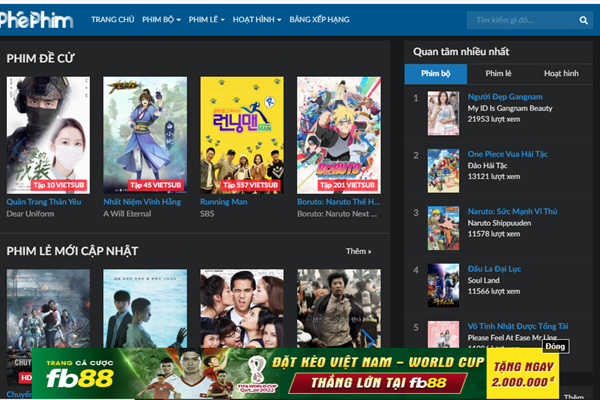Viewport: 600px width, 400px height.
Task: Open the Người Đẹp Gangnam link
Action: [x=505, y=97]
